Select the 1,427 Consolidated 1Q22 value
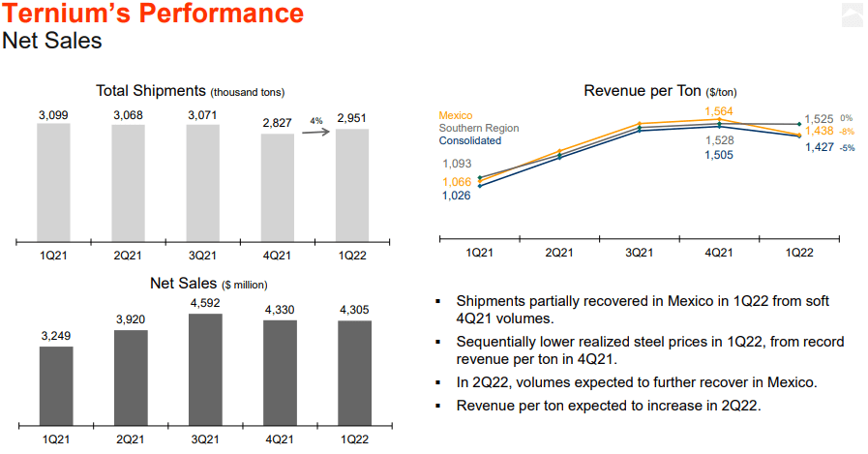The width and height of the screenshot is (868, 454). click(820, 147)
